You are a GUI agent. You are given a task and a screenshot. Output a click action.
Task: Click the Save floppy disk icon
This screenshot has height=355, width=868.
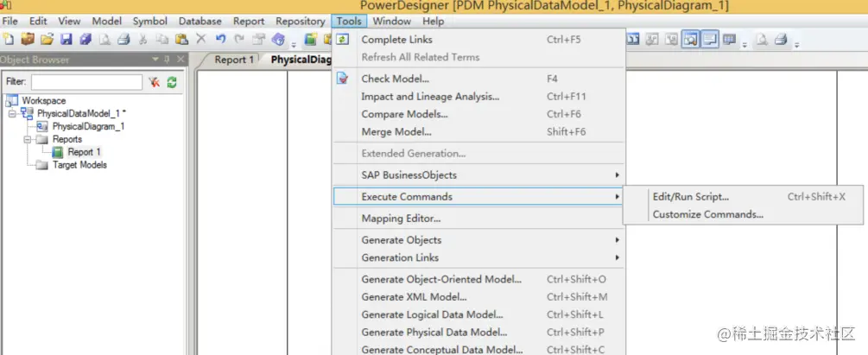click(67, 40)
